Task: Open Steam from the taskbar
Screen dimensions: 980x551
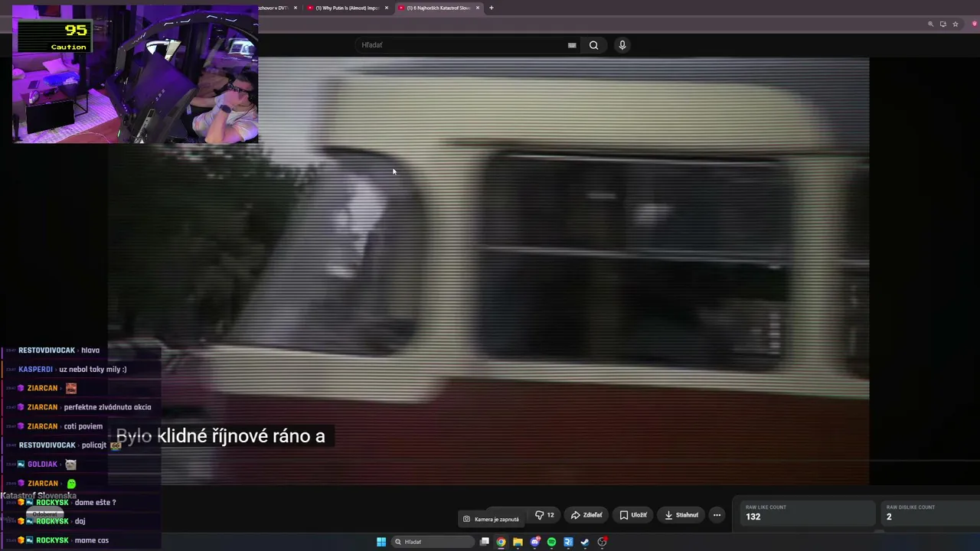Action: coord(585,542)
